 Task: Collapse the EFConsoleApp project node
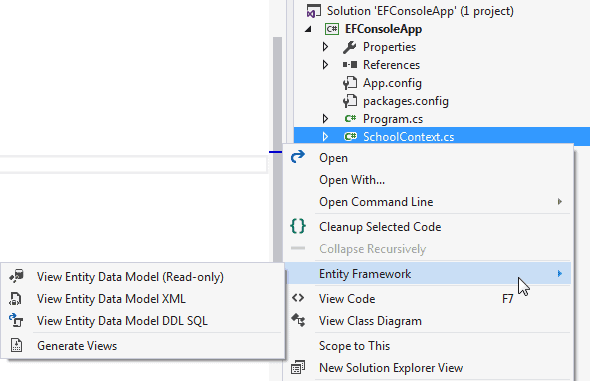308,29
